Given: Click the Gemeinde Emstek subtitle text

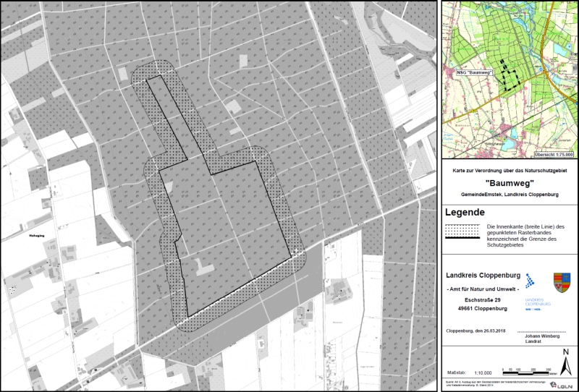Looking at the screenshot, I should (509, 197).
